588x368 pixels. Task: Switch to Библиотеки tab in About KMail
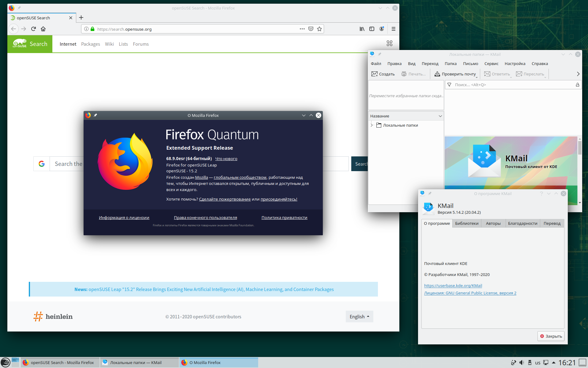(x=467, y=223)
